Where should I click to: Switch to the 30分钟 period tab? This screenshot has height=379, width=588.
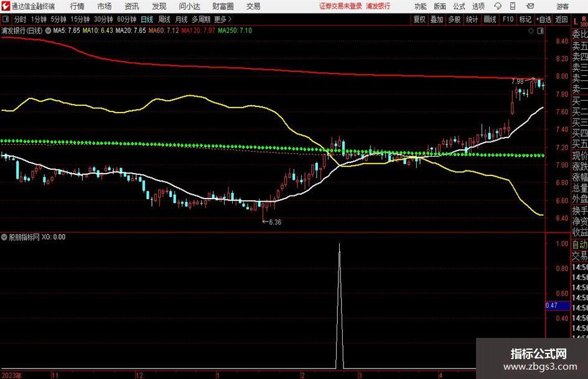(x=103, y=19)
